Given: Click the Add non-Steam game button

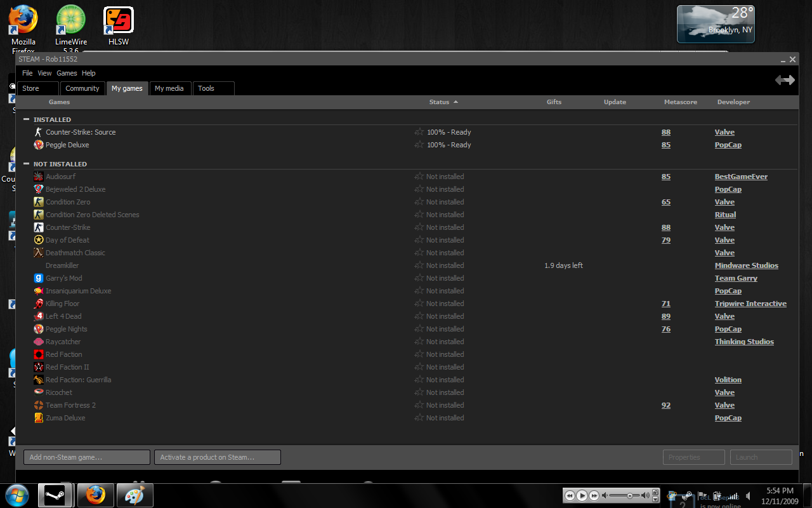Looking at the screenshot, I should [x=87, y=457].
